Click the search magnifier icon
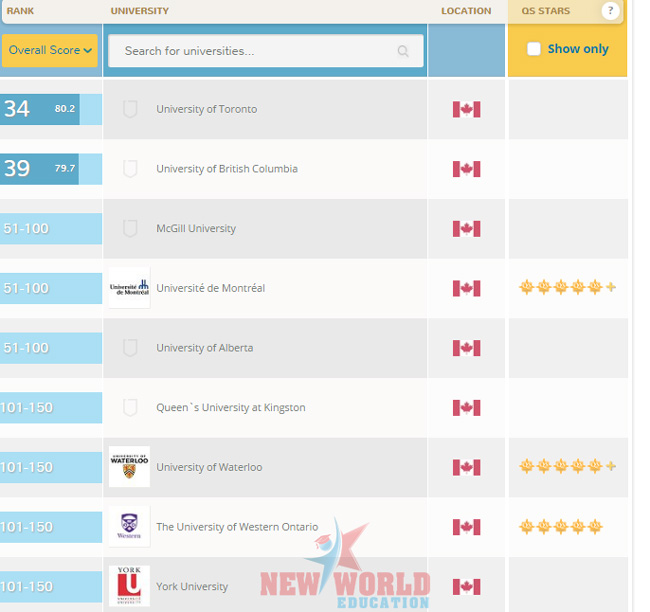650x612 pixels. (403, 51)
